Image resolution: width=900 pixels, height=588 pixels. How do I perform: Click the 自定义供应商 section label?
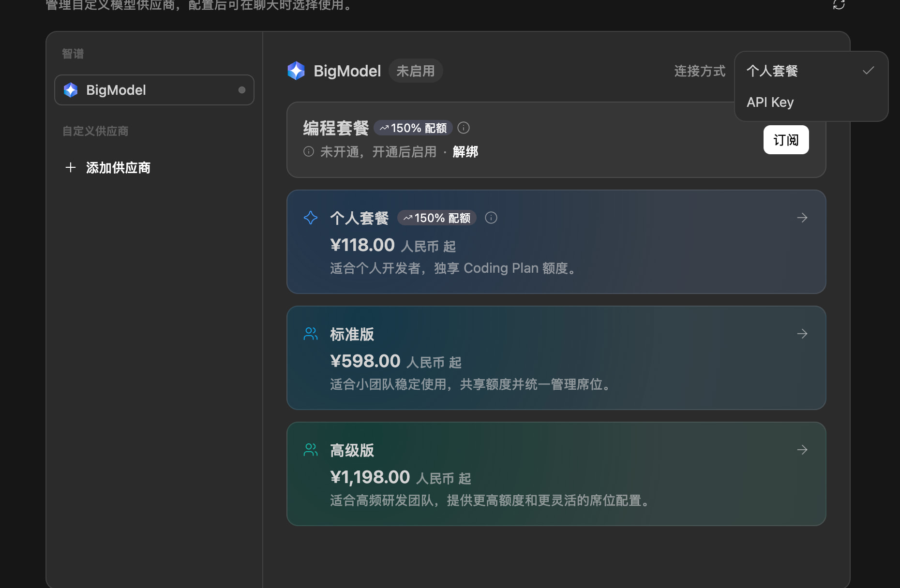pyautogui.click(x=95, y=131)
